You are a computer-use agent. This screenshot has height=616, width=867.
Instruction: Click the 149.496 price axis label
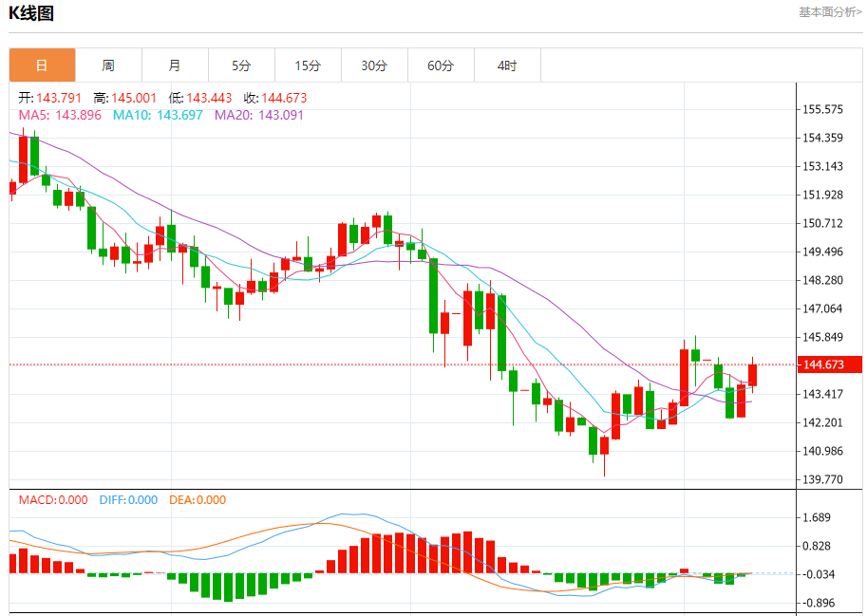[x=822, y=252]
